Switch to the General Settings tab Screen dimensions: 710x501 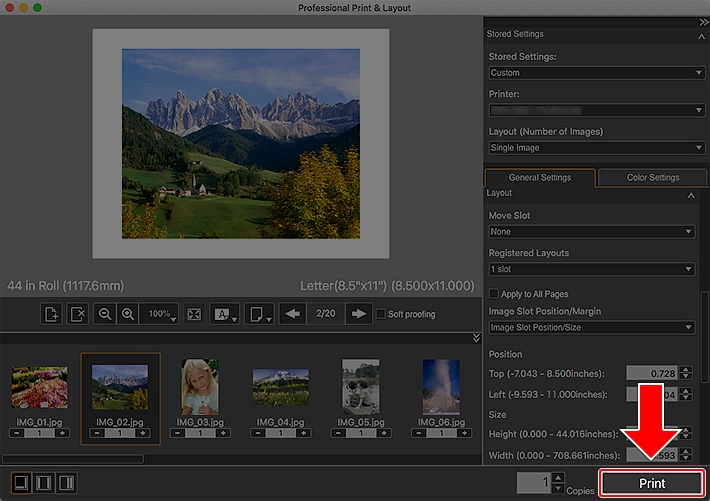(x=540, y=178)
